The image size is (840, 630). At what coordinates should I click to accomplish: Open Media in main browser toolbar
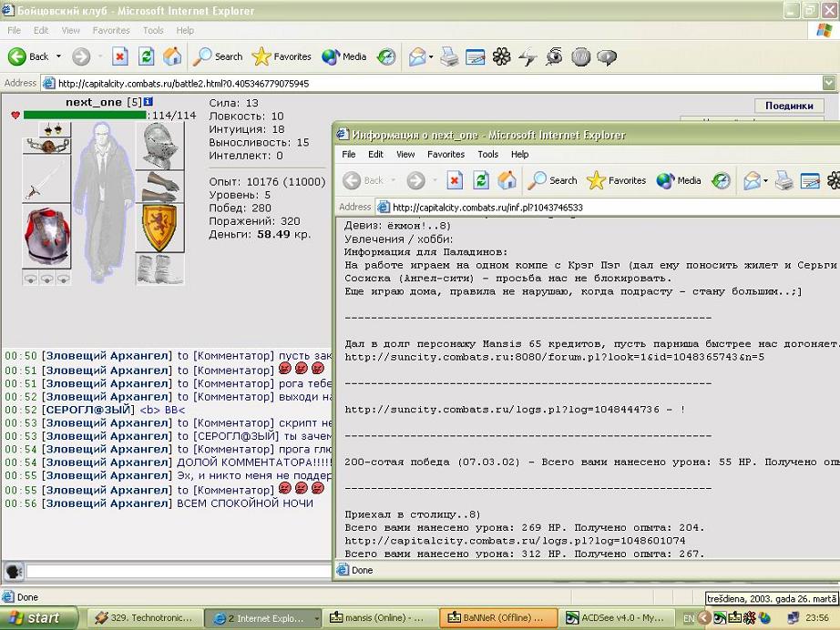coord(344,56)
